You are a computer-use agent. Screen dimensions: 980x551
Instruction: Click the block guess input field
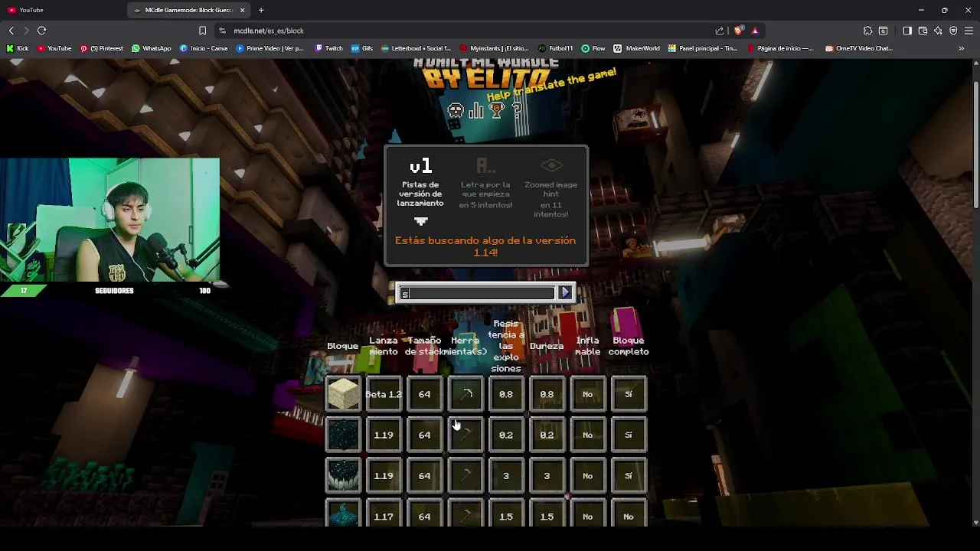click(x=478, y=293)
